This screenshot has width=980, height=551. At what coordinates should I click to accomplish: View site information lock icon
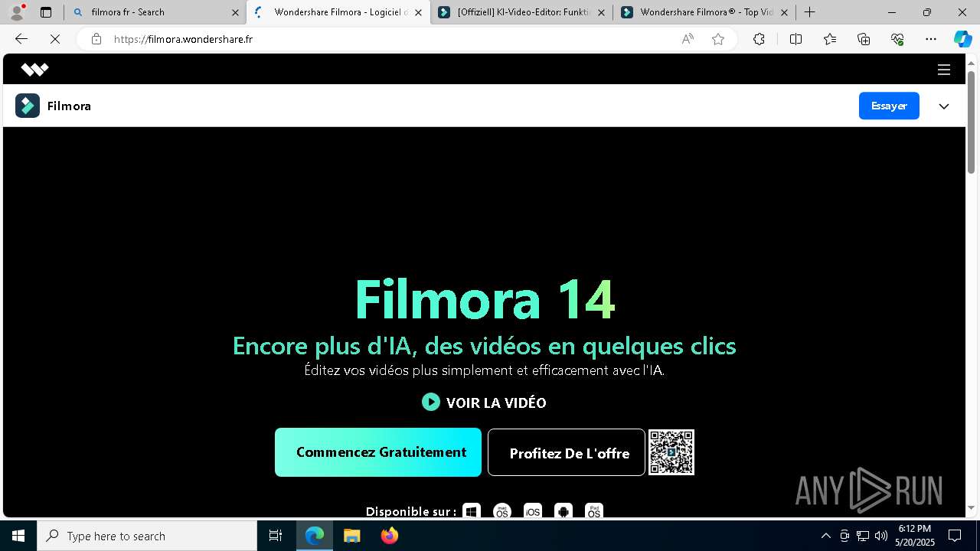(x=96, y=39)
